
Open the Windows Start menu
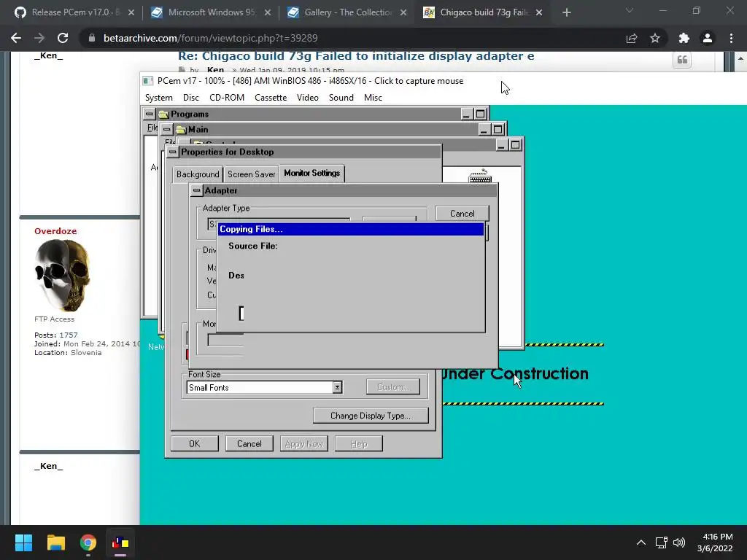[23, 542]
